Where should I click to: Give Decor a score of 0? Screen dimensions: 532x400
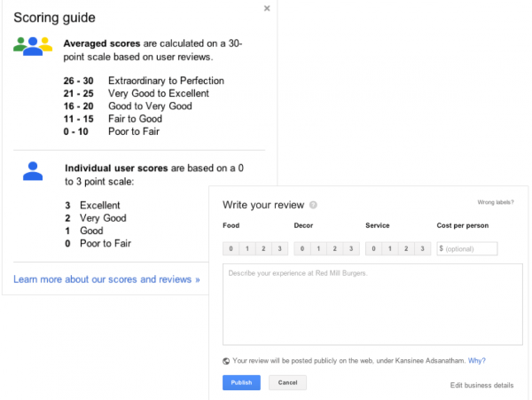coord(302,248)
